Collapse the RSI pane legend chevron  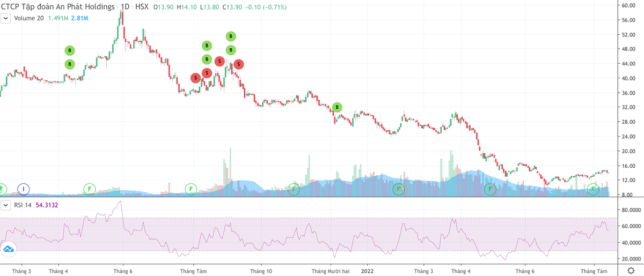5,205
